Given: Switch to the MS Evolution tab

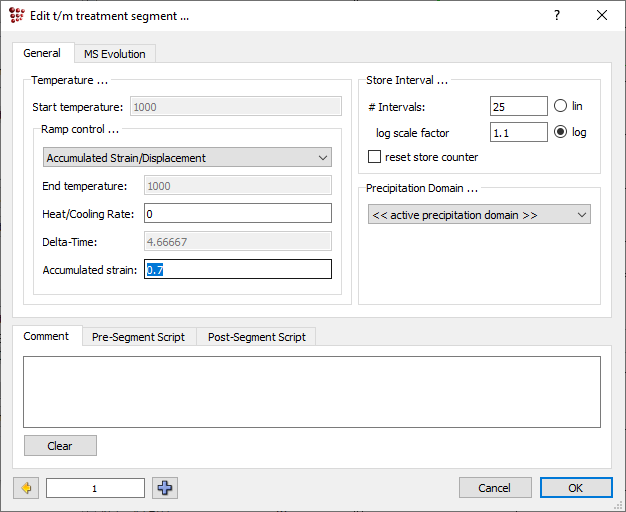Looking at the screenshot, I should pyautogui.click(x=114, y=54).
